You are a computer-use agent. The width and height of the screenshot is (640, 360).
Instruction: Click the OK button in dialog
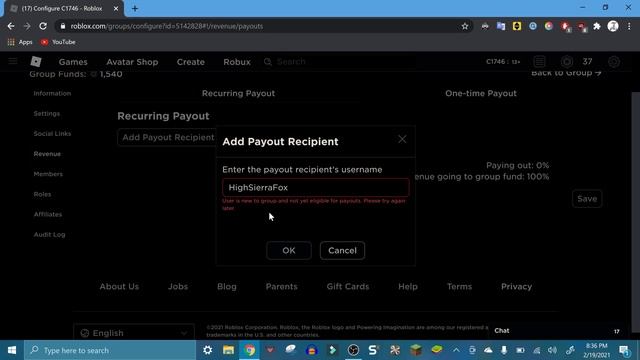coord(289,250)
